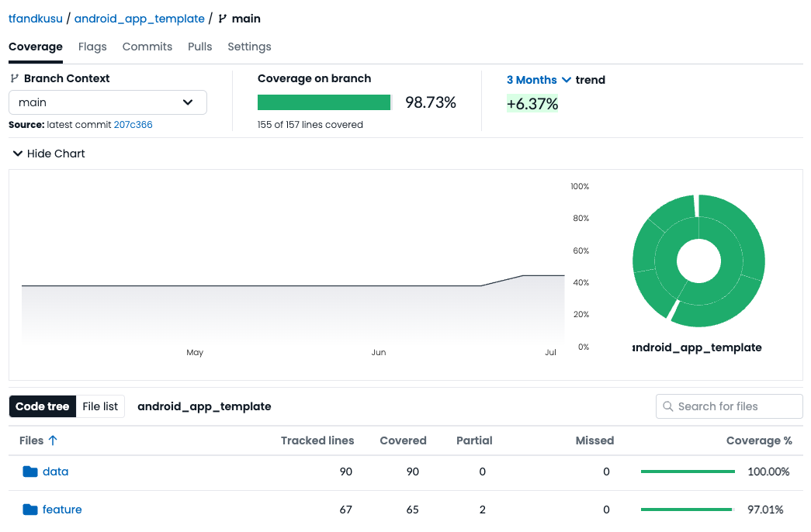Select the File list view
The height and width of the screenshot is (532, 811).
[100, 406]
